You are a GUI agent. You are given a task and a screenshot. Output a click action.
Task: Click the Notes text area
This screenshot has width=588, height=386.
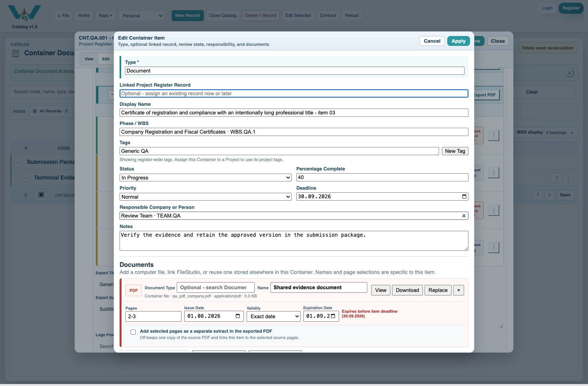294,241
